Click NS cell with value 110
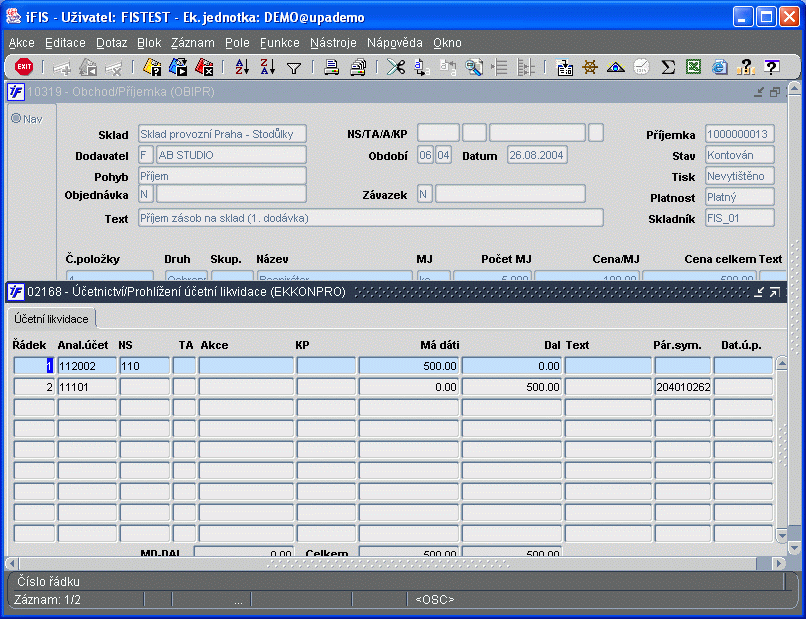Screen dimensions: 806x619 coord(144,366)
